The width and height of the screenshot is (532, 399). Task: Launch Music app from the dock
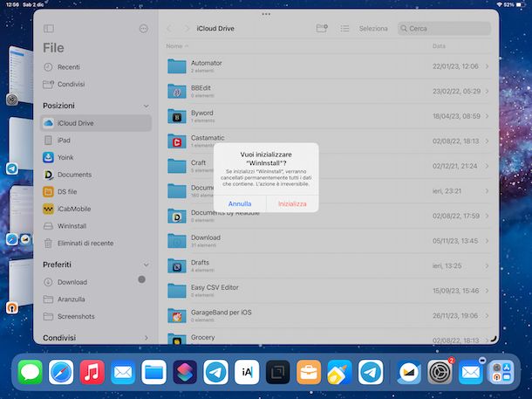click(92, 374)
